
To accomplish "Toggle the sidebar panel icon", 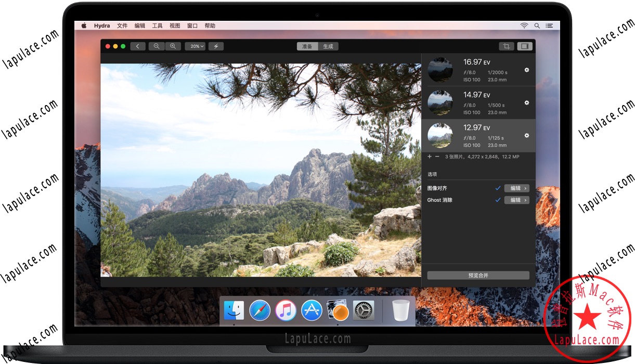I will click(525, 46).
